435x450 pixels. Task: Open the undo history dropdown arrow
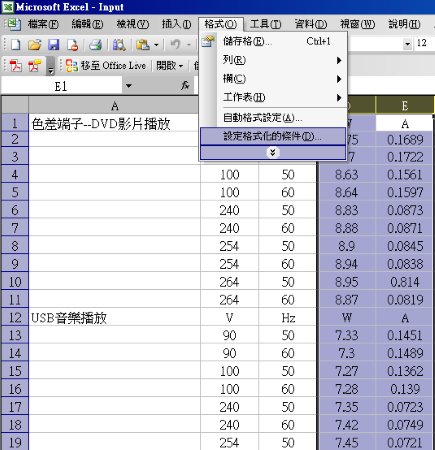[188, 45]
